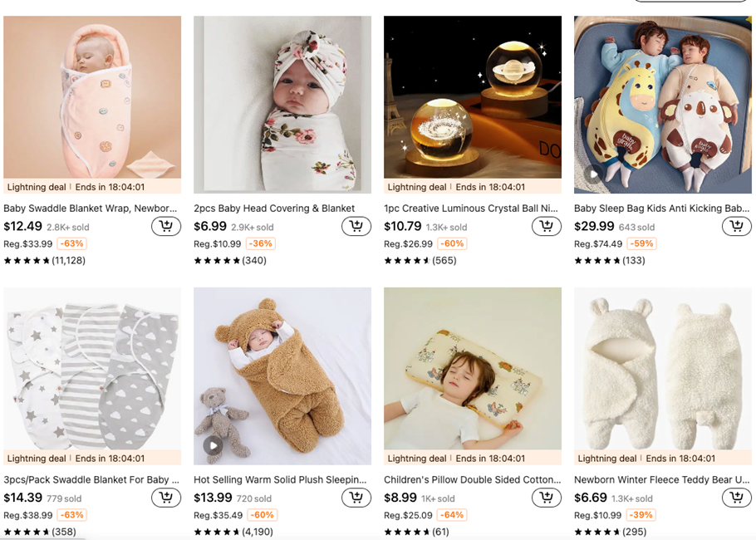The width and height of the screenshot is (756, 540).
Task: Open 2pcs Baby Head Covering & Blanket title
Action: tap(274, 209)
